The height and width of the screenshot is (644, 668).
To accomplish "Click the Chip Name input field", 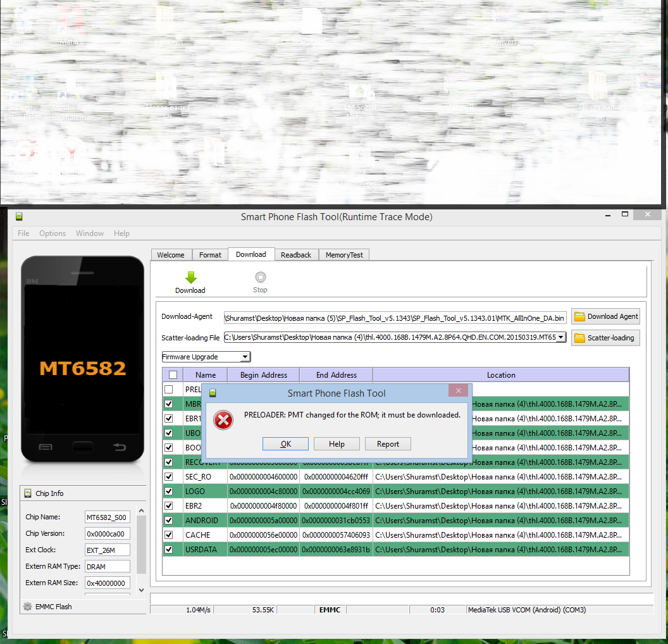I will coord(108,517).
